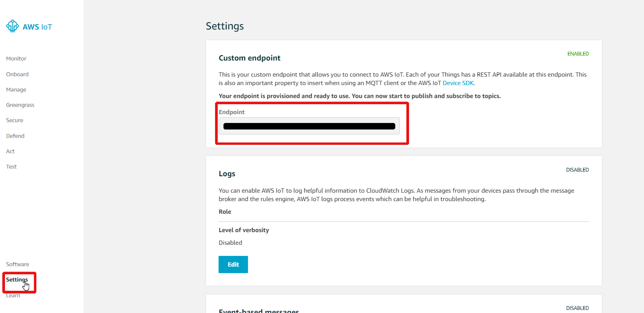Open the Test page
644x313 pixels.
(11, 167)
